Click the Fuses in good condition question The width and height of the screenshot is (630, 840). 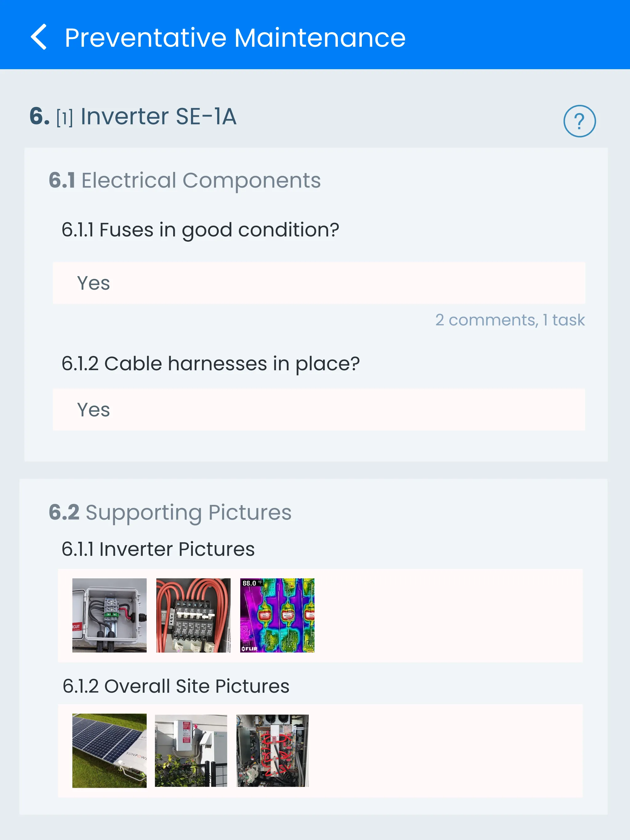coord(200,230)
